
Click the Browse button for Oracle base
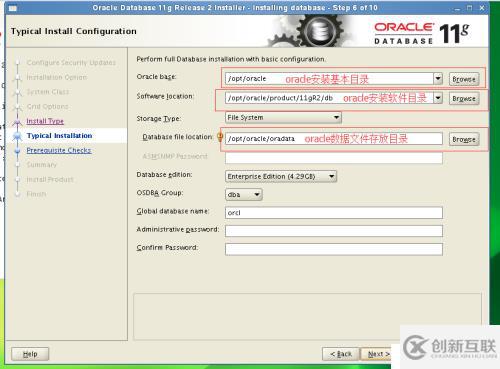pyautogui.click(x=464, y=79)
